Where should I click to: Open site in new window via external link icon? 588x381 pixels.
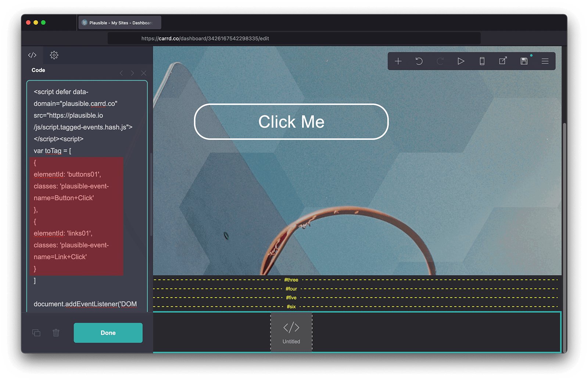tap(503, 61)
